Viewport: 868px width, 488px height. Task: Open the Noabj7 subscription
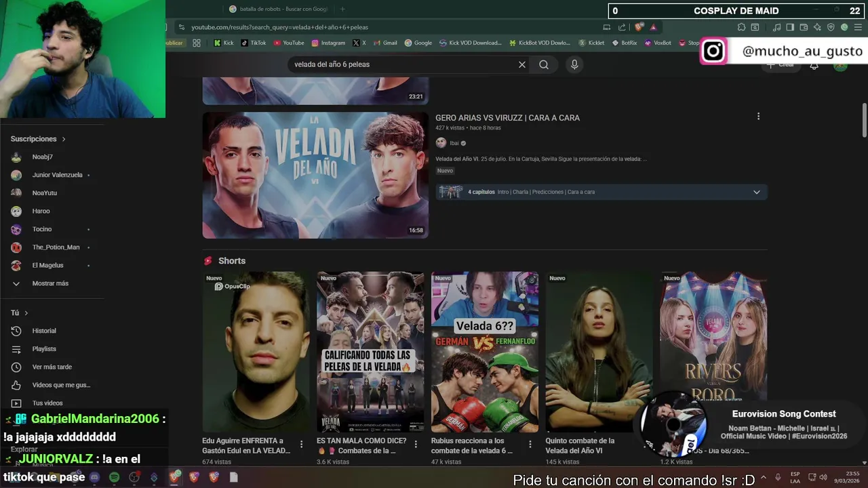42,157
